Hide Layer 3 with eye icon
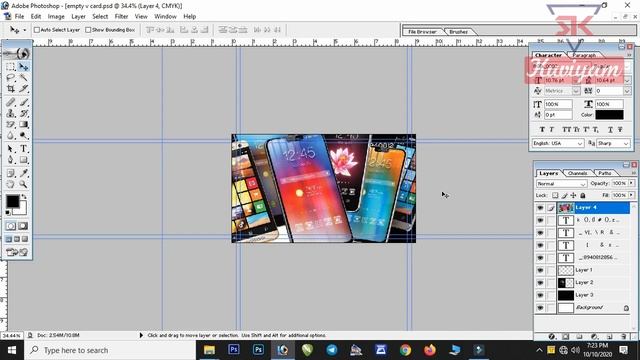The height and width of the screenshot is (360, 640). 540,295
